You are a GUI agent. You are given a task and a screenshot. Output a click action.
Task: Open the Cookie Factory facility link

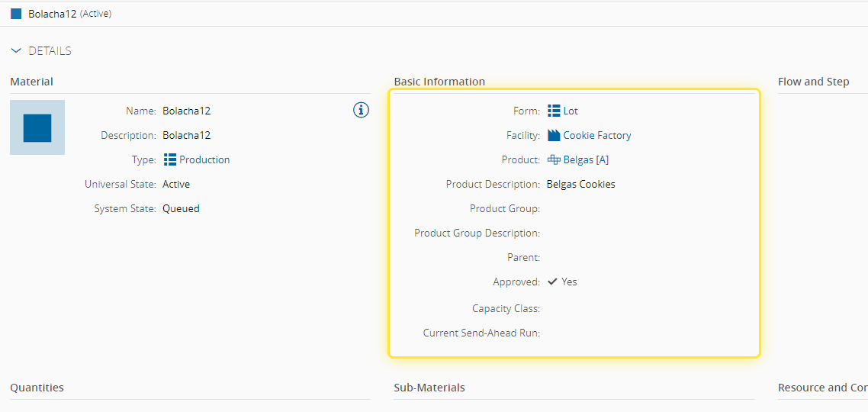[597, 135]
